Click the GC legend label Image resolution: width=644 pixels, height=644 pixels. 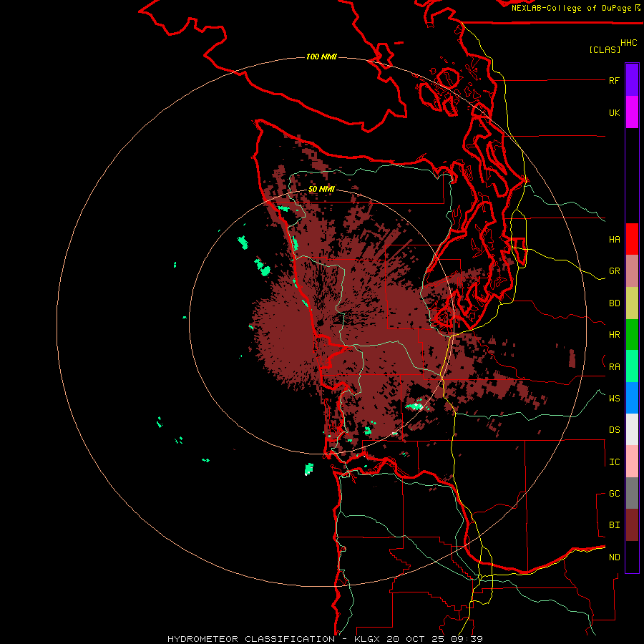pos(615,494)
